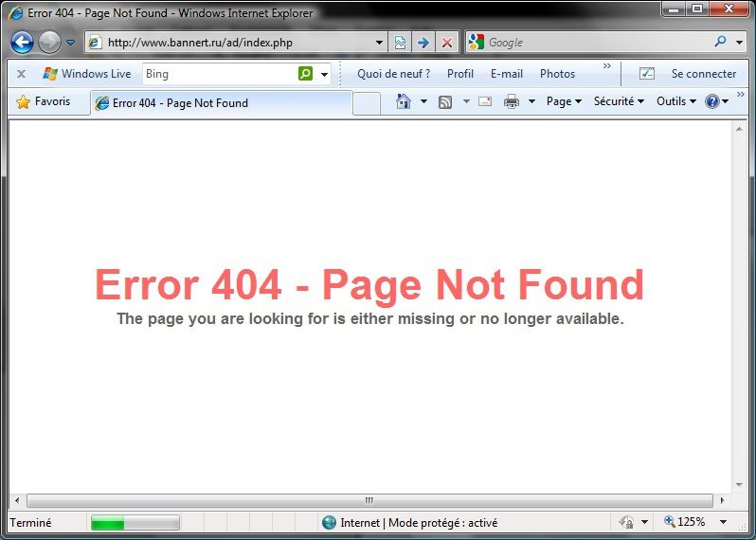
Task: Open the recent pages dropdown beside Forward
Action: [70, 43]
